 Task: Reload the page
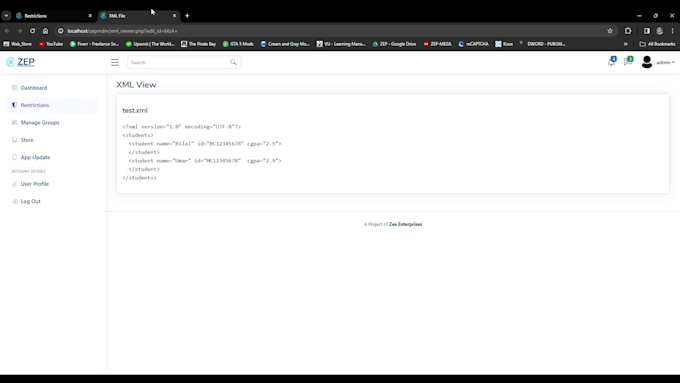click(33, 31)
